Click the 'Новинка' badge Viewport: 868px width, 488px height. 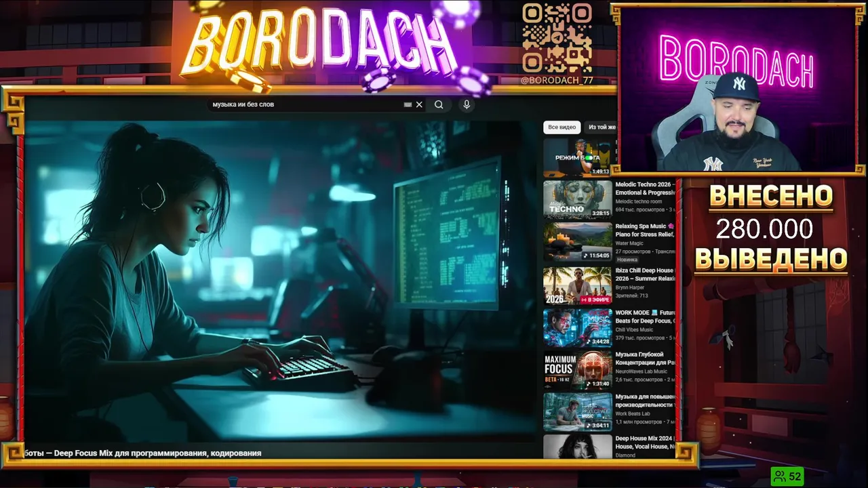tap(627, 260)
